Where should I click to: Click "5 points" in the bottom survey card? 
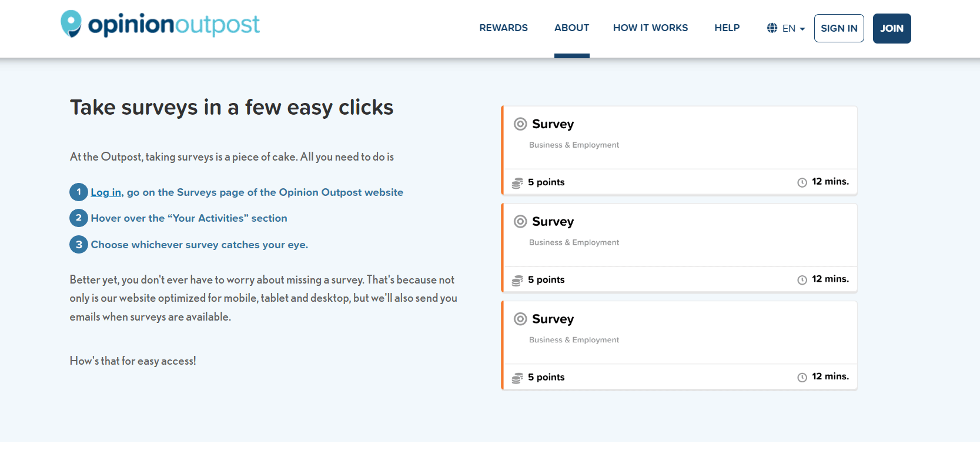(x=546, y=377)
